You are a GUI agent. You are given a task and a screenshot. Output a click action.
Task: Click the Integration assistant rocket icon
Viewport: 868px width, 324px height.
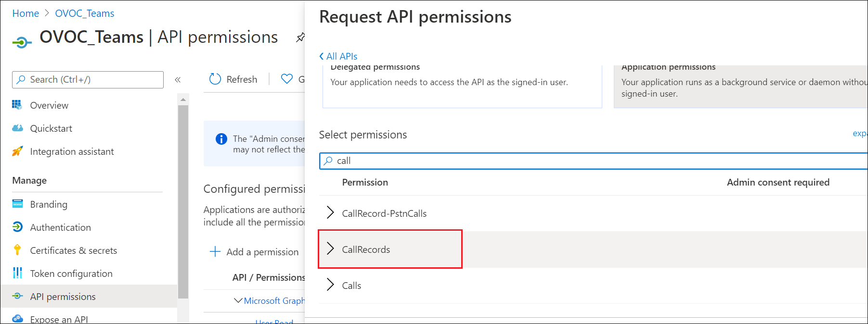click(x=17, y=151)
